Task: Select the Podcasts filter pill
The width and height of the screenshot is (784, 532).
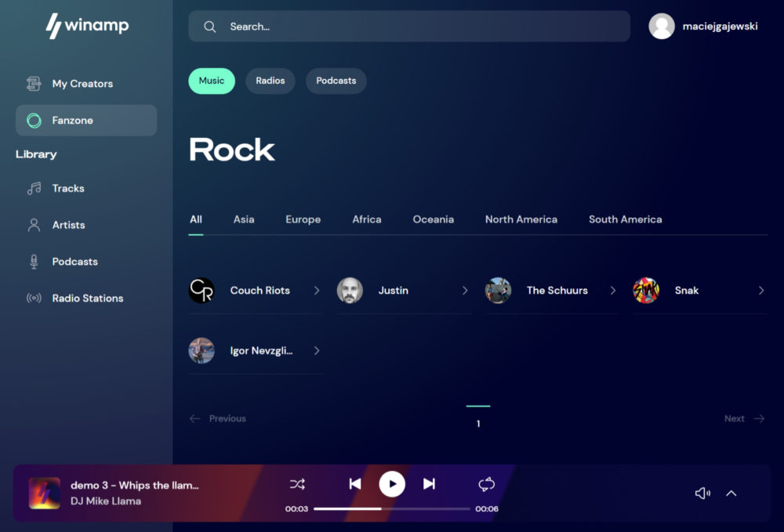Action: click(336, 81)
